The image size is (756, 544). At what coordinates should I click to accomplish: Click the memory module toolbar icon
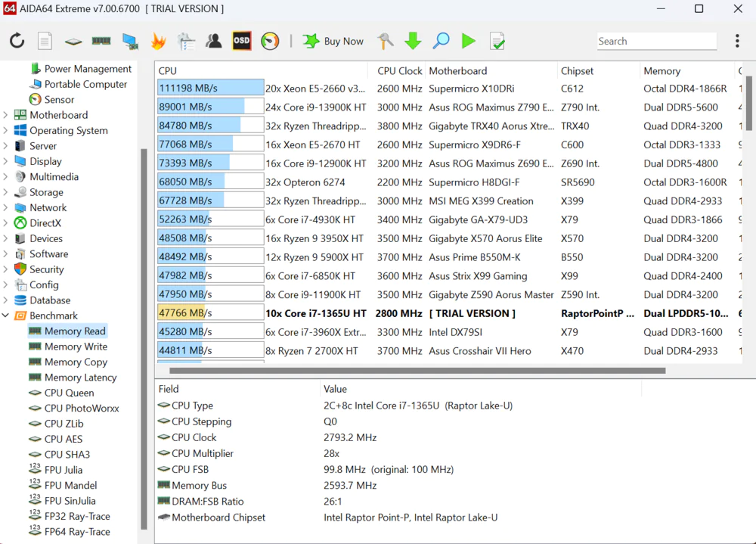(101, 41)
